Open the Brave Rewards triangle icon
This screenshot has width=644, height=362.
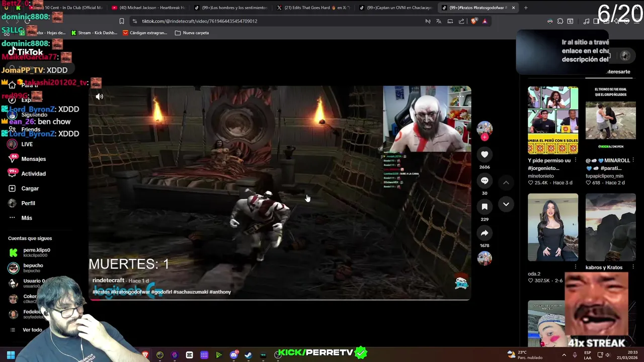pos(485,21)
